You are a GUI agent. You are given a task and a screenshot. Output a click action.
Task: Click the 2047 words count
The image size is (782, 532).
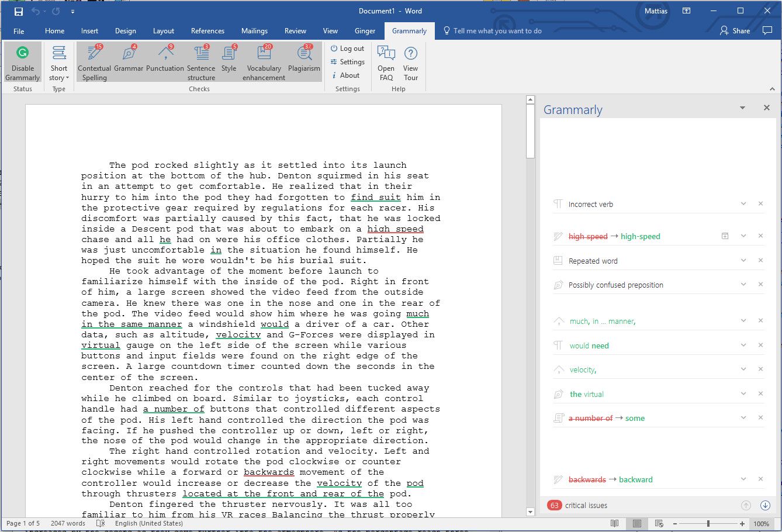point(68,523)
